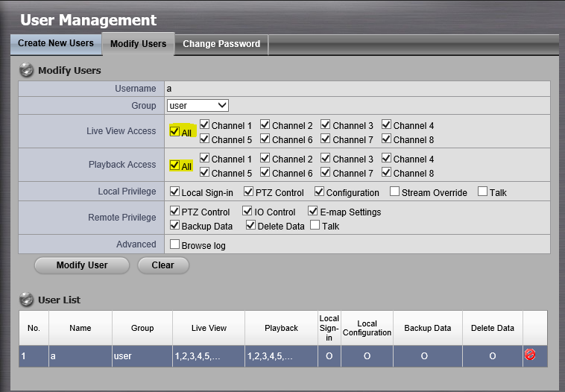Open the Group dropdown
Image resolution: width=565 pixels, height=392 pixels.
[x=198, y=106]
